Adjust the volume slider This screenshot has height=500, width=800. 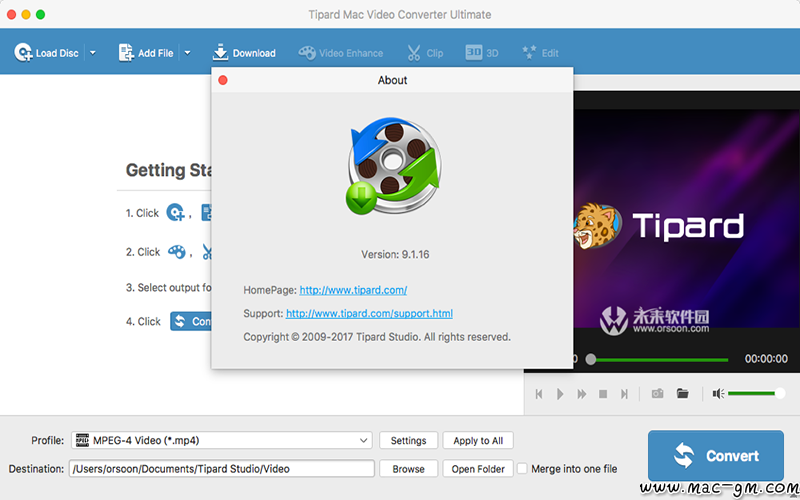756,393
